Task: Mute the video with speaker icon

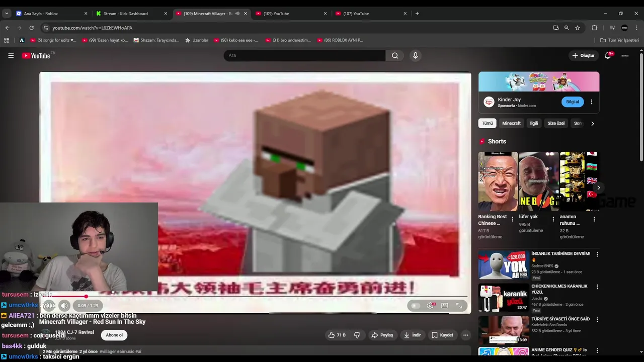Action: pos(64,305)
